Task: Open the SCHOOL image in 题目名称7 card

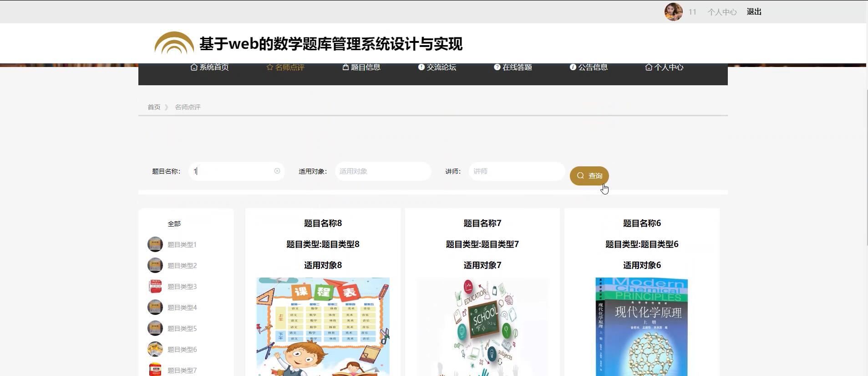Action: tap(482, 327)
